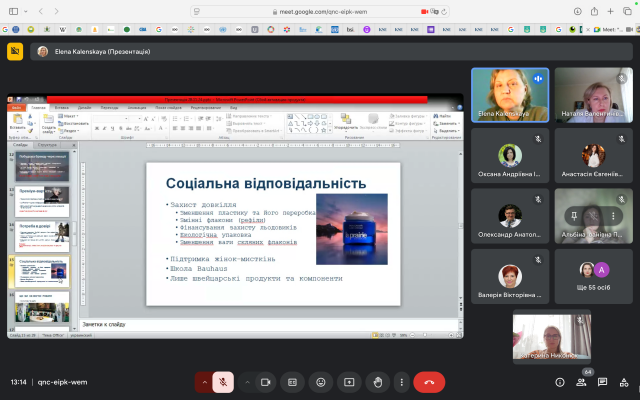Image resolution: width=640 pixels, height=400 pixels.
Task: Raise your hand in the meeting
Action: 377,381
